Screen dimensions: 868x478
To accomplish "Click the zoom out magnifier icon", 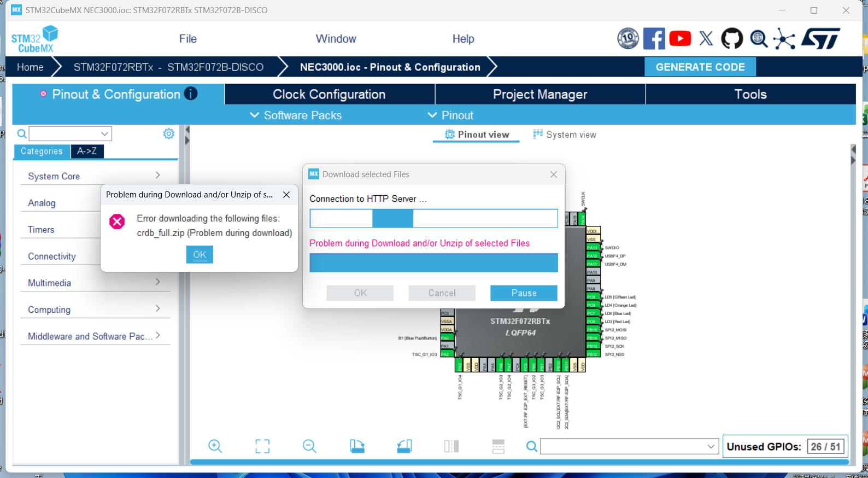I will 309,446.
